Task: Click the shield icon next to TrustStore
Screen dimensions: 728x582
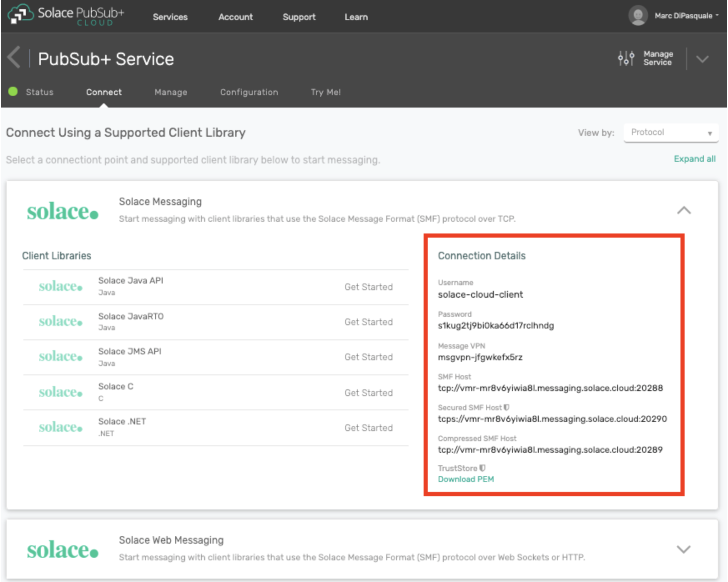Action: click(x=482, y=468)
